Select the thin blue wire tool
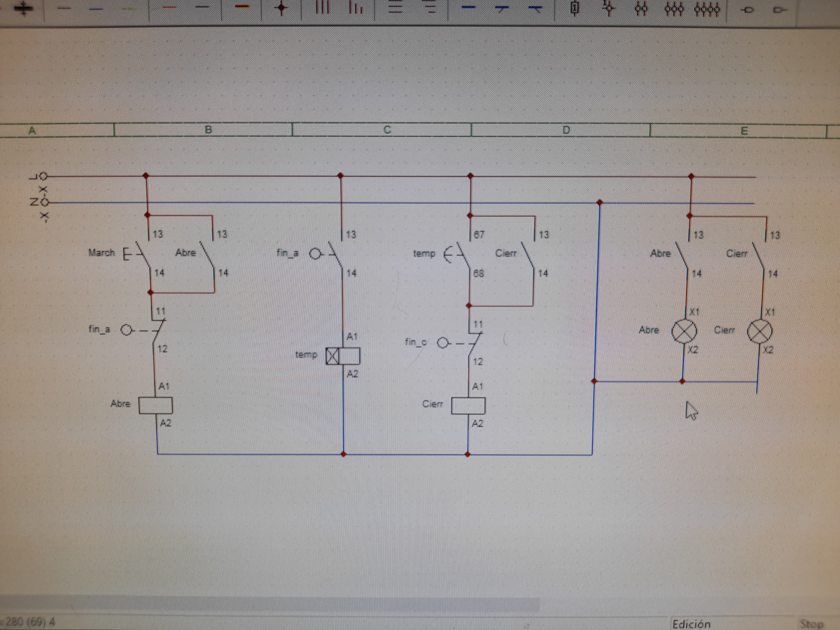This screenshot has height=630, width=840. coord(96,9)
